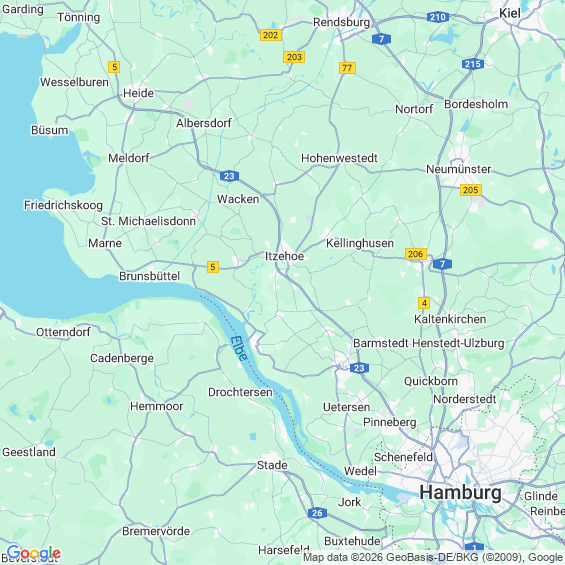Click the A26 highway shield near Jork
This screenshot has height=565, width=565.
(x=317, y=513)
